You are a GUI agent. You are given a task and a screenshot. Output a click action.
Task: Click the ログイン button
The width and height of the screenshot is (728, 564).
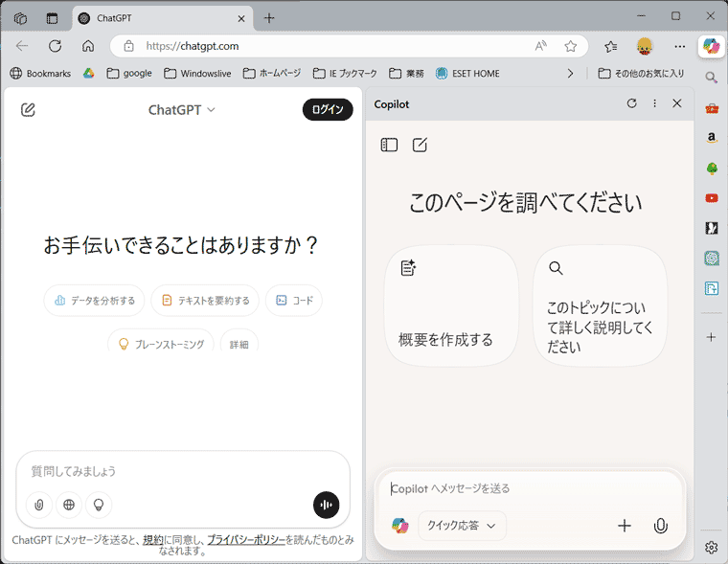(328, 109)
